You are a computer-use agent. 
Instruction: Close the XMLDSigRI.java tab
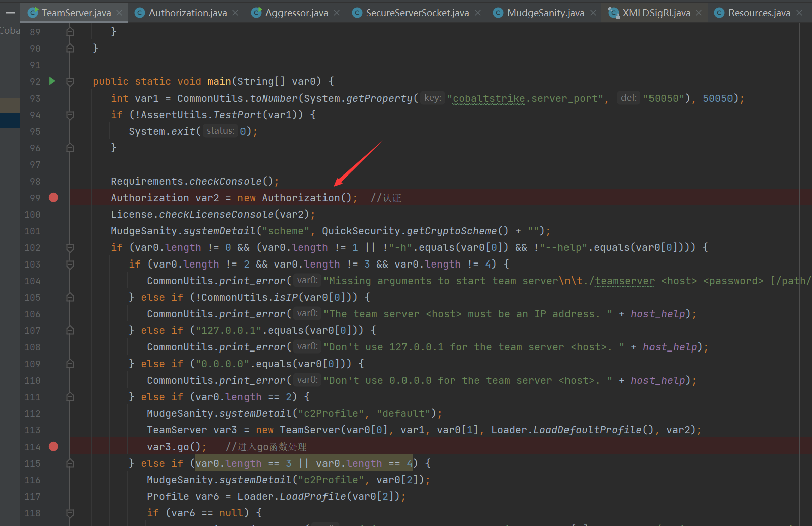699,13
